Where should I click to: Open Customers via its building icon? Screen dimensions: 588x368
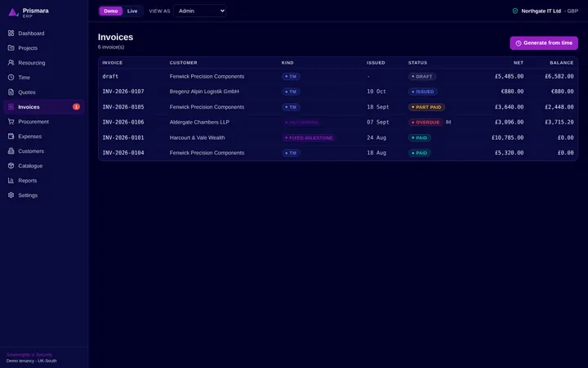pos(11,151)
